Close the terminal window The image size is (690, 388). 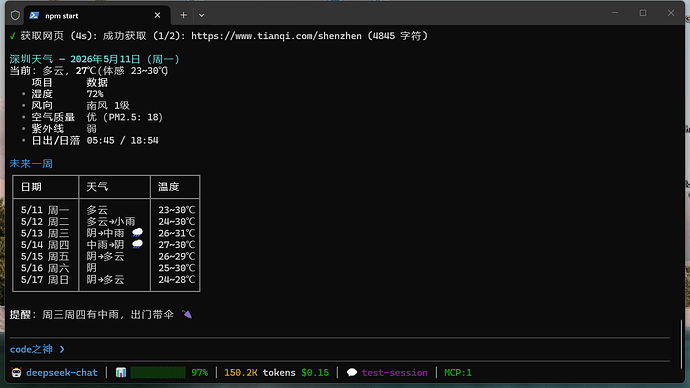click(x=671, y=13)
